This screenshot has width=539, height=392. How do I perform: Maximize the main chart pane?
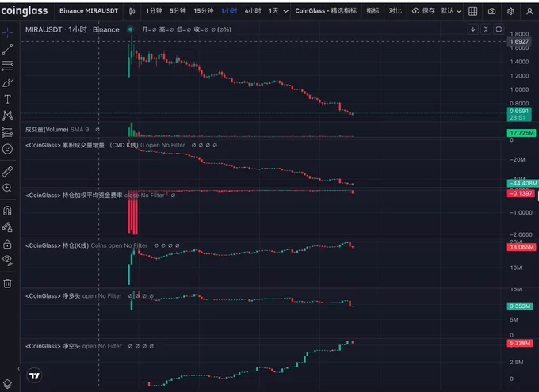[x=499, y=29]
